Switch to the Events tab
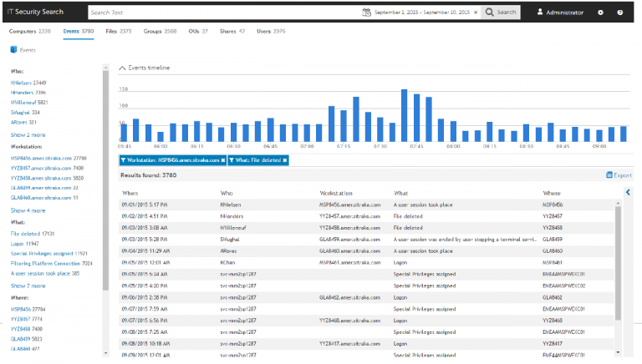642x364 pixels. click(79, 31)
